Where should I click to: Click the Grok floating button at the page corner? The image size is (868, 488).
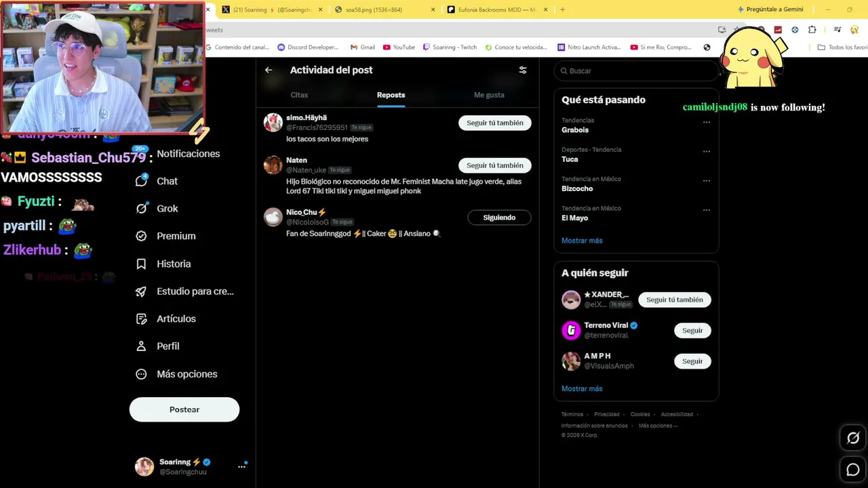(853, 438)
